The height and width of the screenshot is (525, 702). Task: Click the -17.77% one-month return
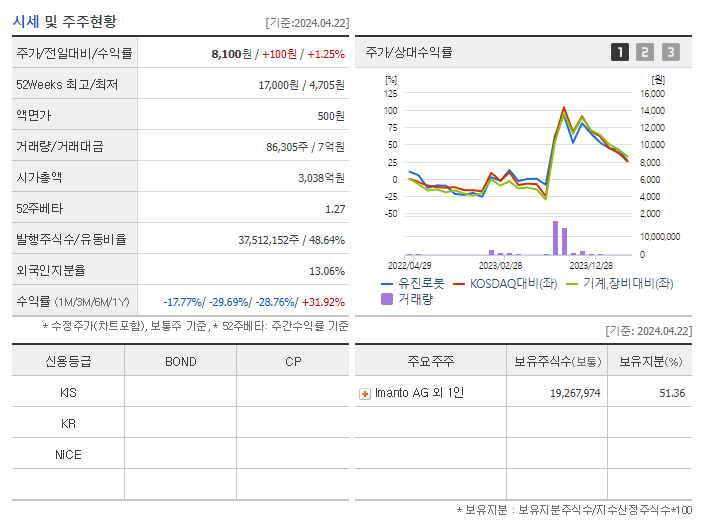tap(183, 302)
